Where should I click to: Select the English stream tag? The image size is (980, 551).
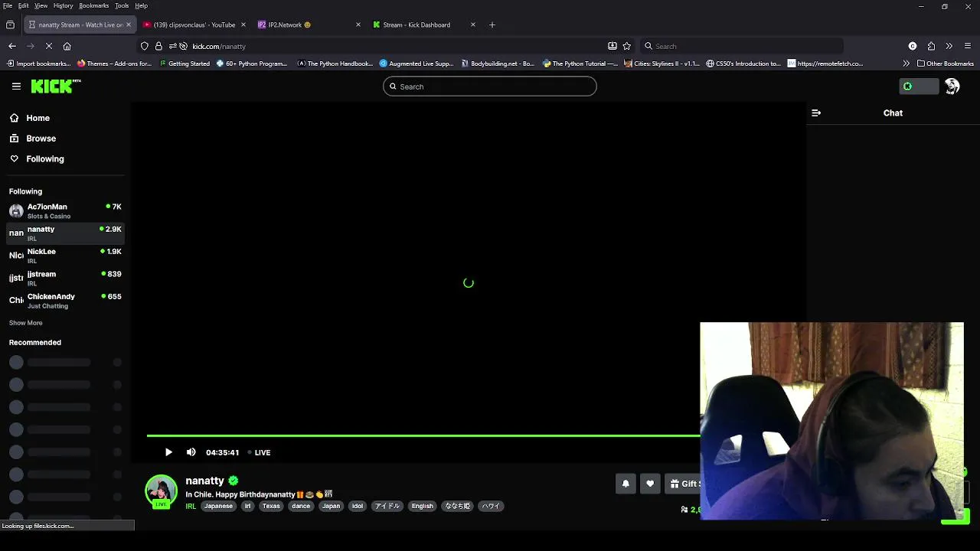pos(422,506)
